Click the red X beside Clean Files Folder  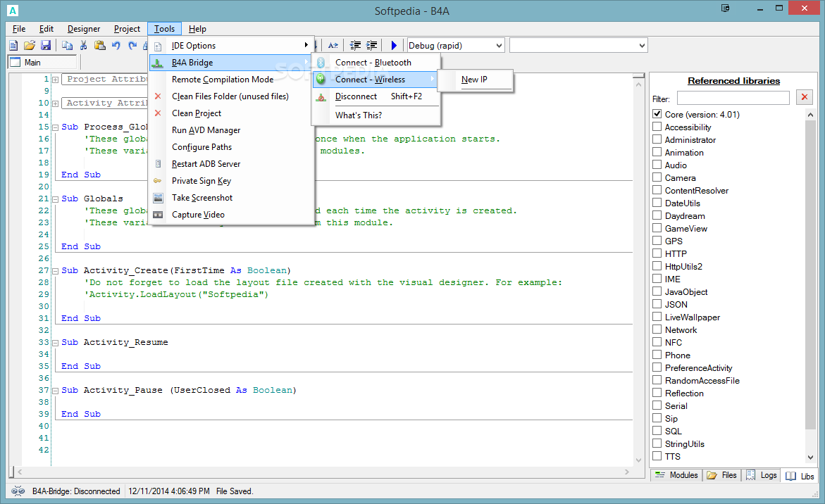pyautogui.click(x=158, y=96)
